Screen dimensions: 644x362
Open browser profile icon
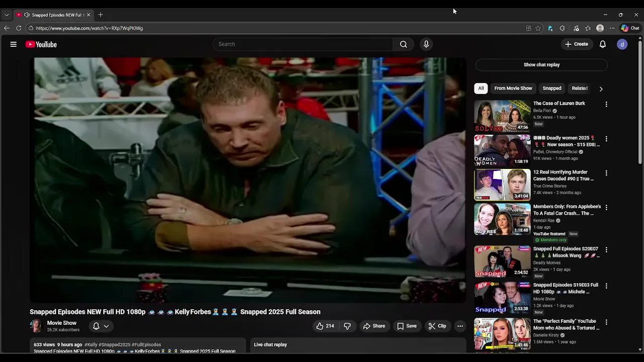point(600,28)
